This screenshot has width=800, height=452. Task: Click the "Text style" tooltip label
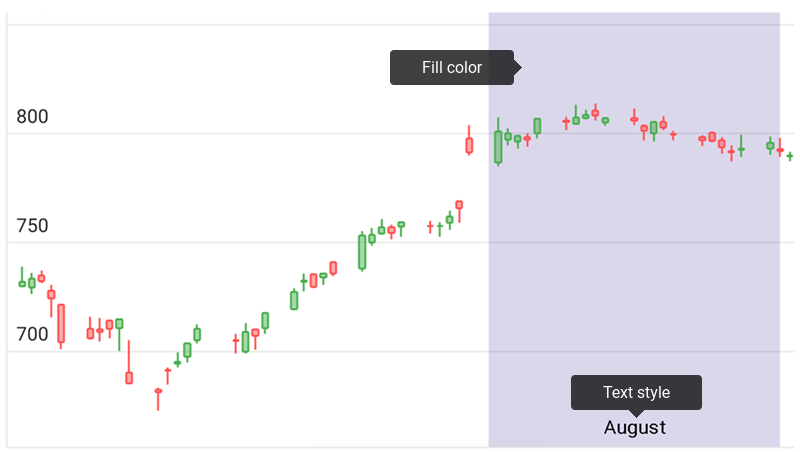pos(636,392)
